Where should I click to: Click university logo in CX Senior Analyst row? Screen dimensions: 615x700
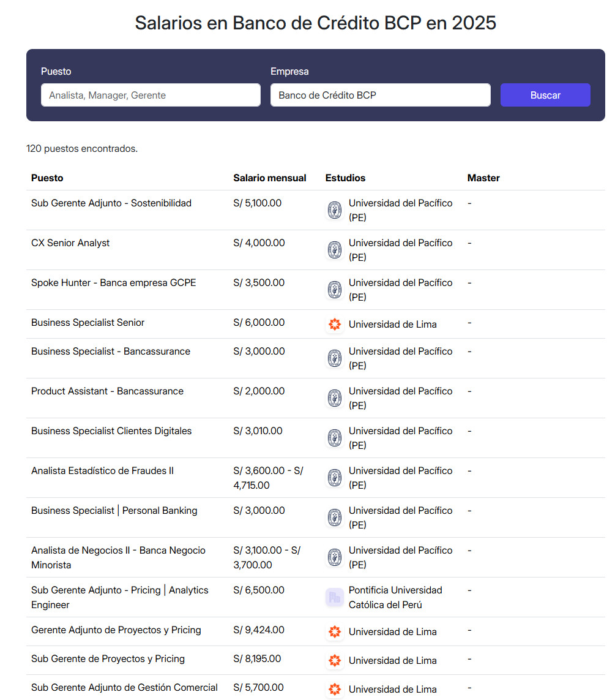coord(335,250)
